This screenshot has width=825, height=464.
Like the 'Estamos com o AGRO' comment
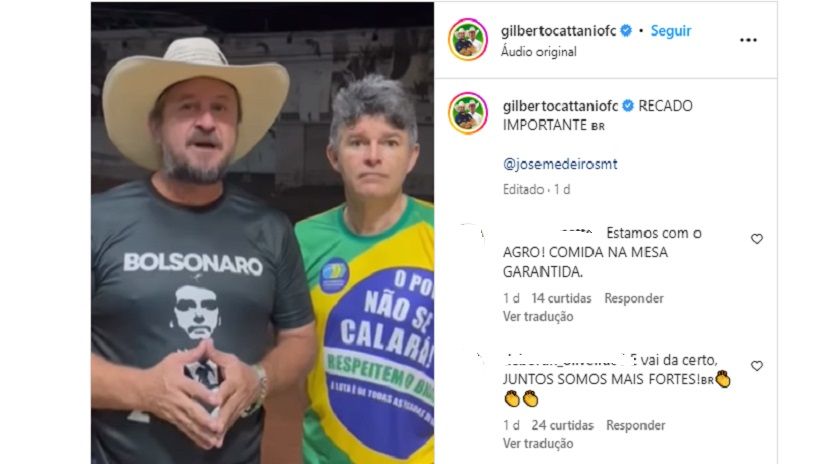[x=757, y=239]
